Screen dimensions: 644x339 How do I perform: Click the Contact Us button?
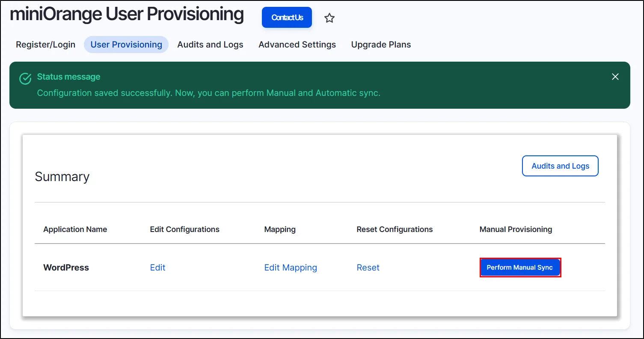click(287, 18)
